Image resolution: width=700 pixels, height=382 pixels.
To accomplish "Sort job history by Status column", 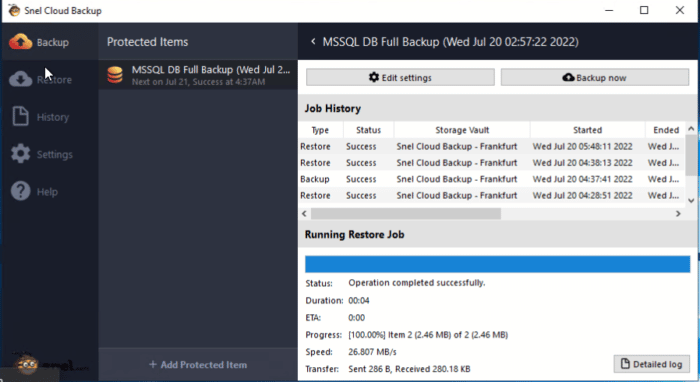I will [368, 130].
